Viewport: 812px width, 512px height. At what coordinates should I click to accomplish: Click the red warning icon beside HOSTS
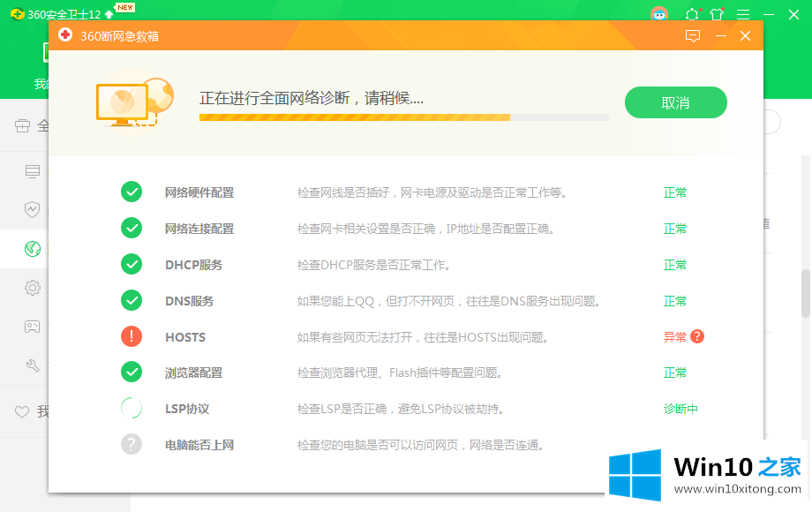click(132, 336)
